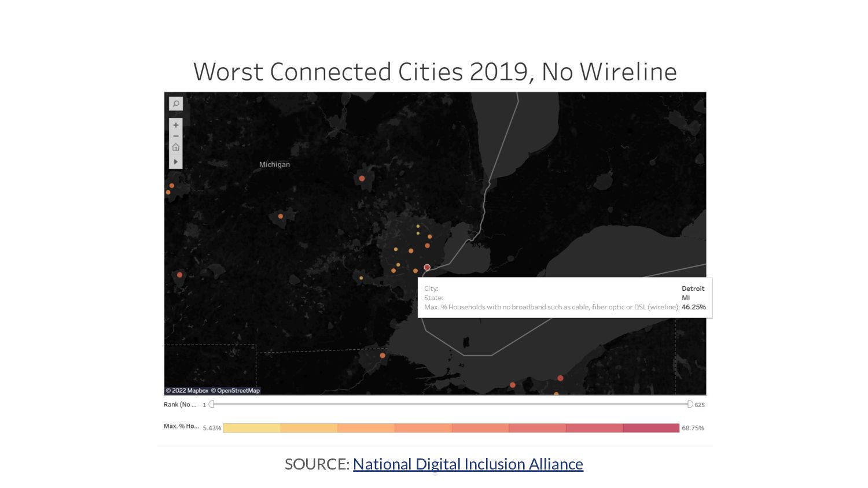This screenshot has height=488, width=868.
Task: Zoom out with the minus map button
Action: 176,136
